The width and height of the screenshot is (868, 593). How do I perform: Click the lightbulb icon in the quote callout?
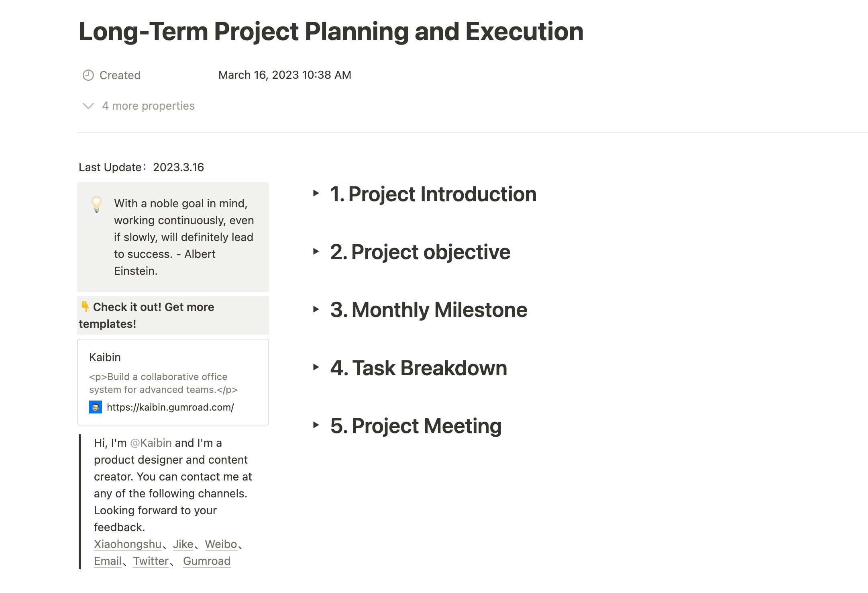tap(96, 204)
